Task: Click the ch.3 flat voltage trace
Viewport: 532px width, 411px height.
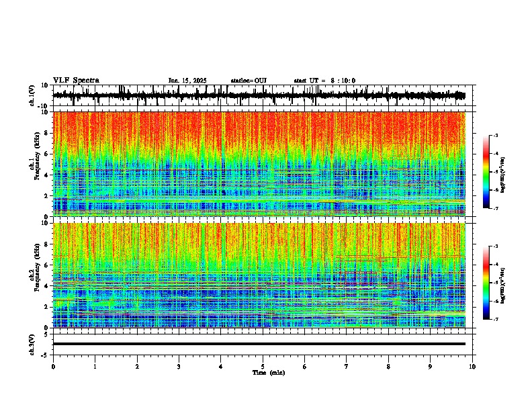Action: click(x=259, y=344)
